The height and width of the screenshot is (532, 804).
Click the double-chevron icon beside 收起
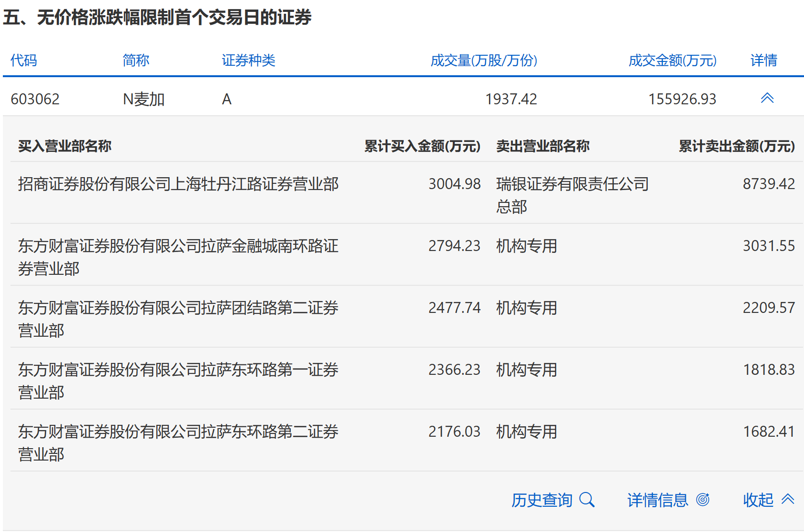pos(788,499)
